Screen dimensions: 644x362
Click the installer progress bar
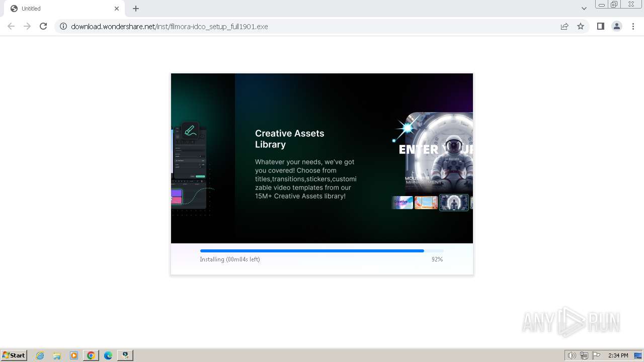point(322,250)
